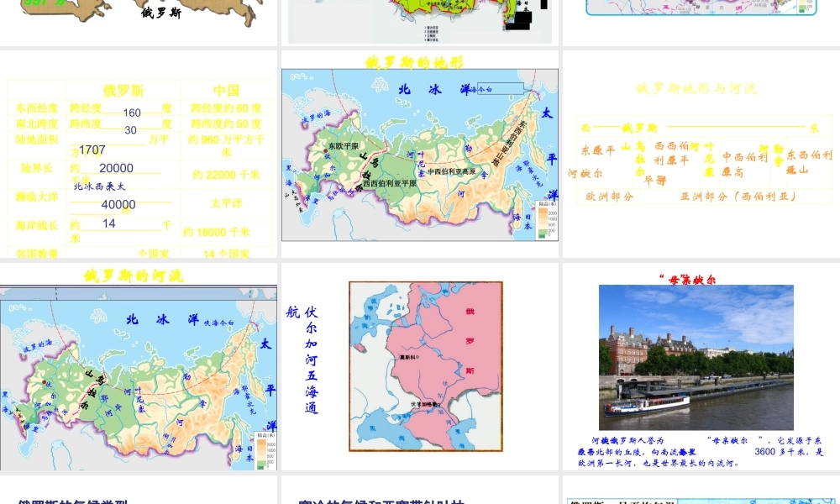Image resolution: width=840 pixels, height=504 pixels.
Task: Click the 东西经度 row label
Action: tap(36, 108)
